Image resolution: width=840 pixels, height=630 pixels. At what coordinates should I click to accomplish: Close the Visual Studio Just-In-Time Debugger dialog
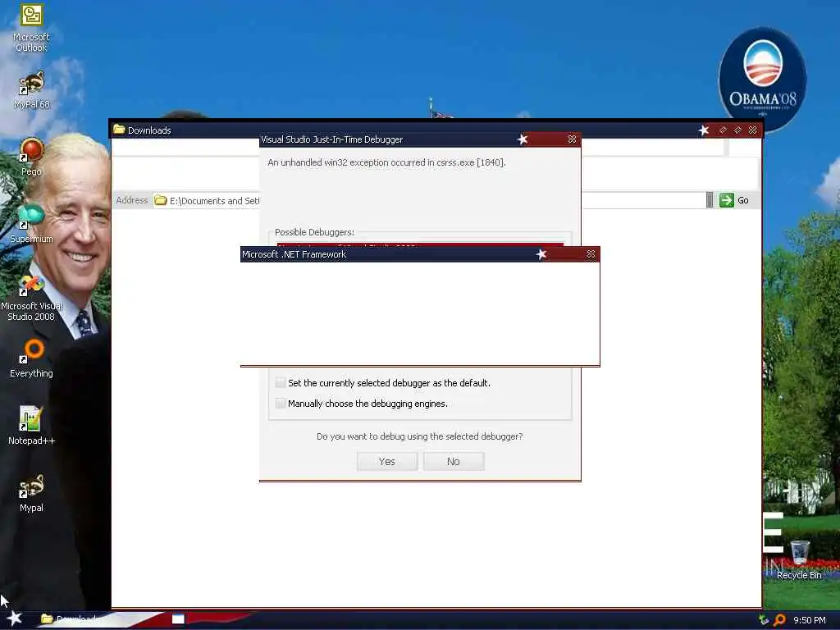point(572,139)
